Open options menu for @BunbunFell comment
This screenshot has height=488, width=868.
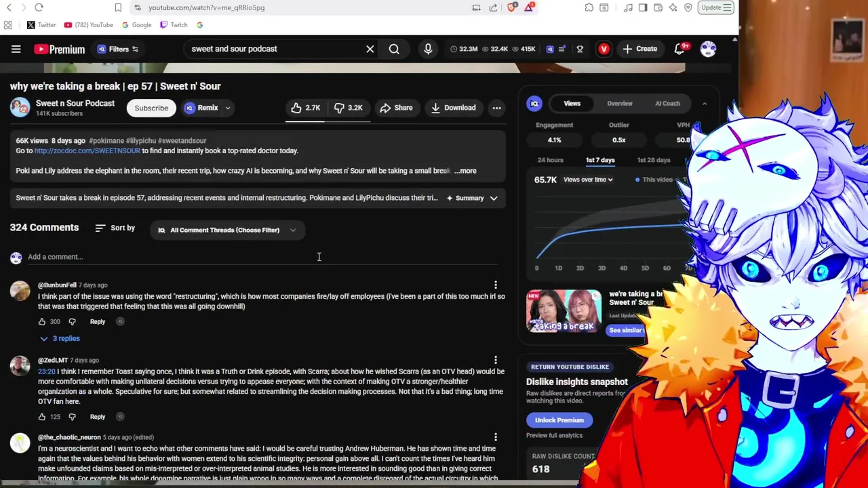point(496,285)
